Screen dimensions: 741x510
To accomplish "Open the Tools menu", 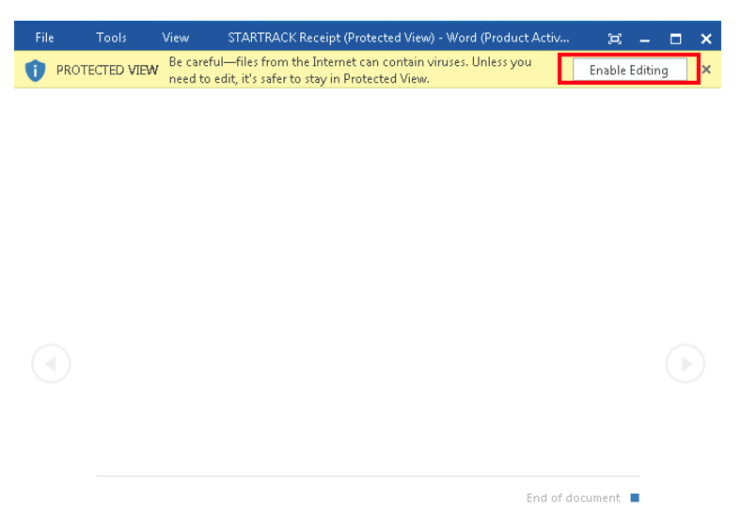I will [111, 38].
